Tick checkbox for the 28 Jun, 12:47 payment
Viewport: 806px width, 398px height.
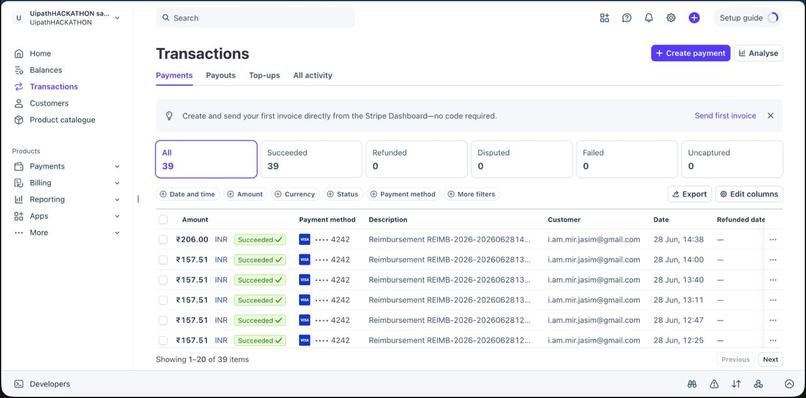(163, 320)
